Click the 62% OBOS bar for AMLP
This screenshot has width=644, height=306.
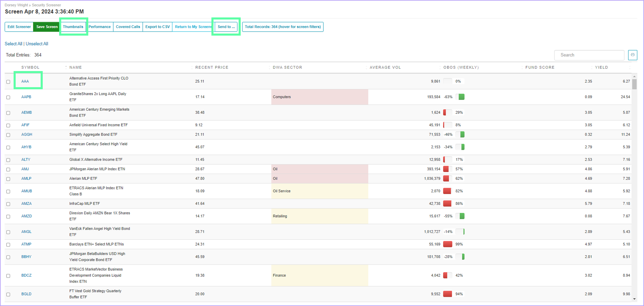pos(448,179)
